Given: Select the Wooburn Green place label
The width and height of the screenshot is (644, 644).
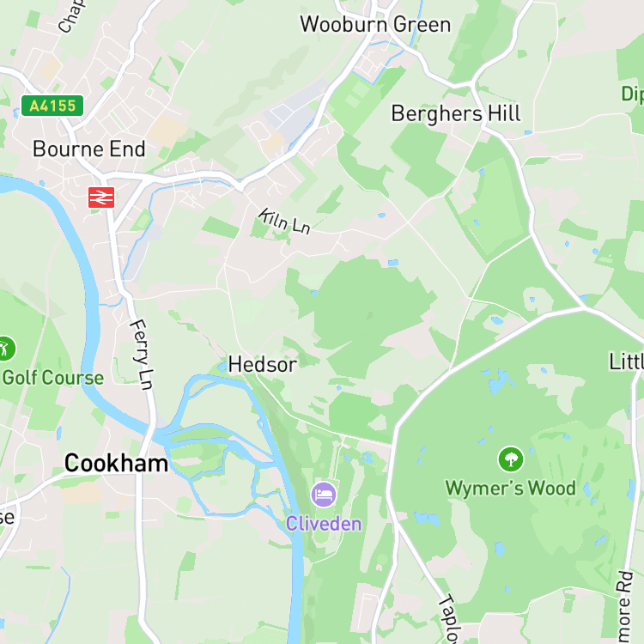Looking at the screenshot, I should tap(375, 24).
